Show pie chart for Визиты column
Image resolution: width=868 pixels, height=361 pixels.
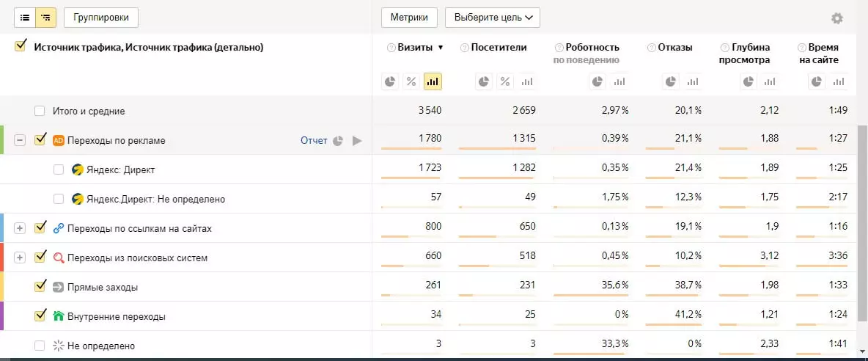coord(390,81)
